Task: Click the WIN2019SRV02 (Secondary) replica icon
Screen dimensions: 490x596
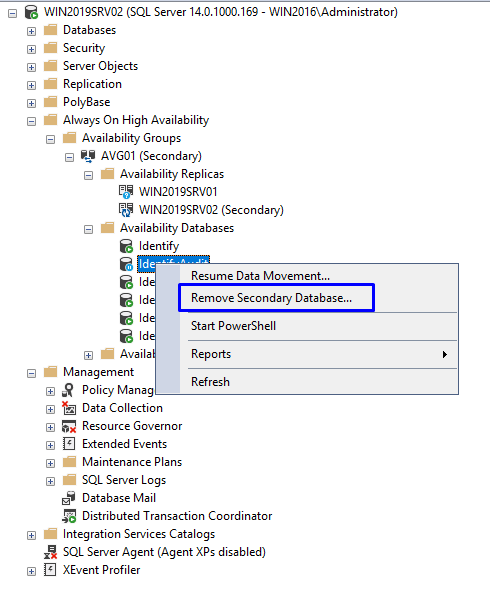Action: (x=126, y=210)
